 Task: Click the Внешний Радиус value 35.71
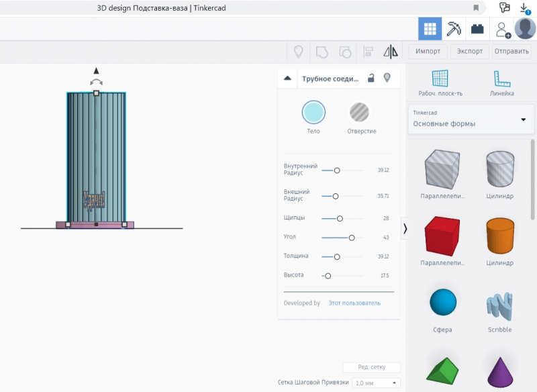point(383,196)
